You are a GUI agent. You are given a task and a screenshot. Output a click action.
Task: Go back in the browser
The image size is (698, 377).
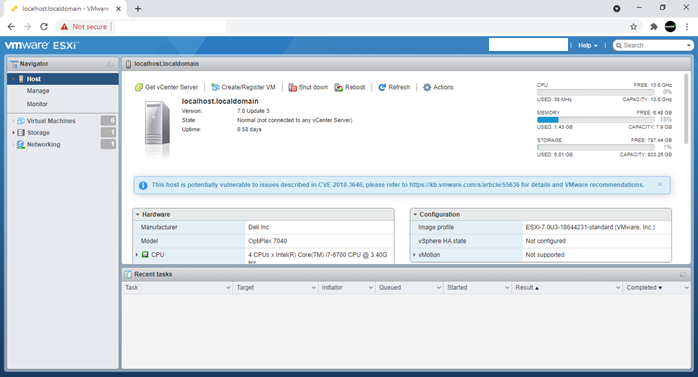11,27
